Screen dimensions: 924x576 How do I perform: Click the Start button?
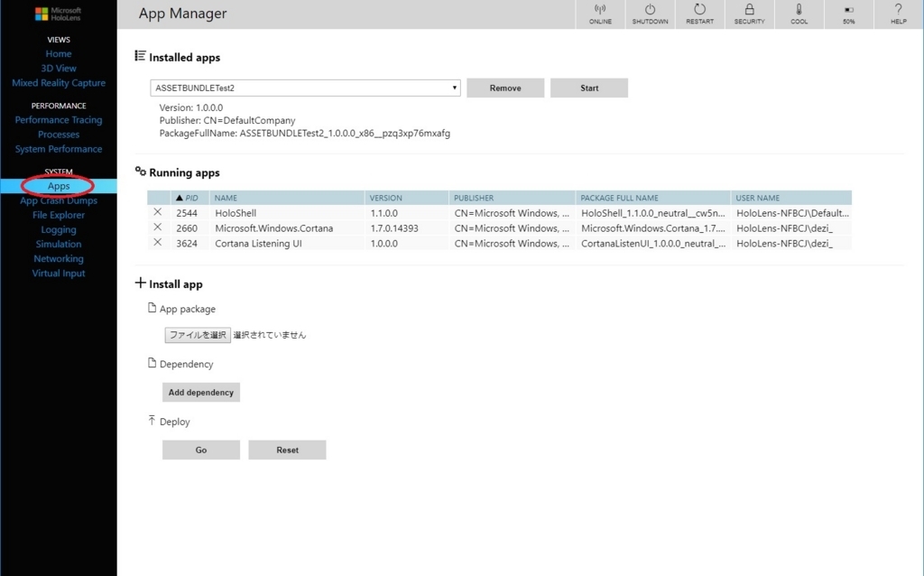[588, 88]
